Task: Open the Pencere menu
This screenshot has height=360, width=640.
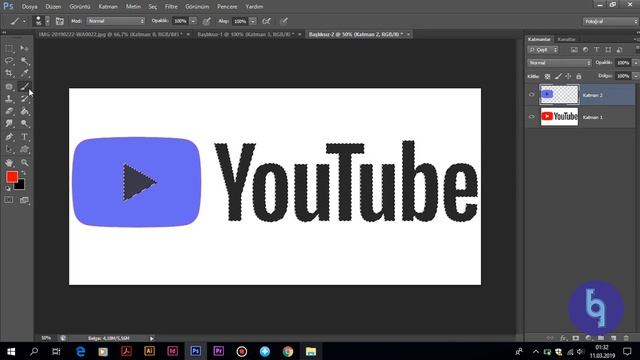Action: click(x=227, y=7)
